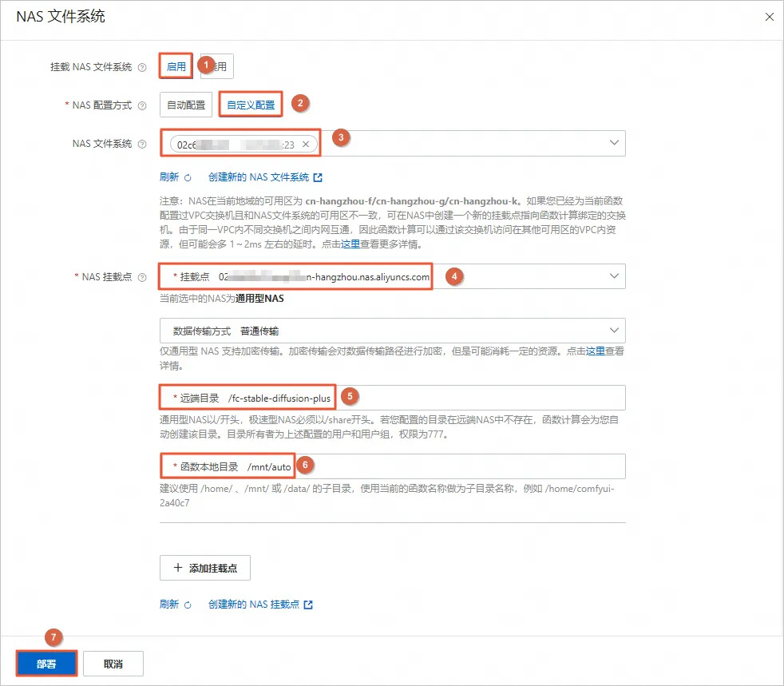Open 创建新的 NAS 文件系统 link
This screenshot has width=784, height=686.
259,177
